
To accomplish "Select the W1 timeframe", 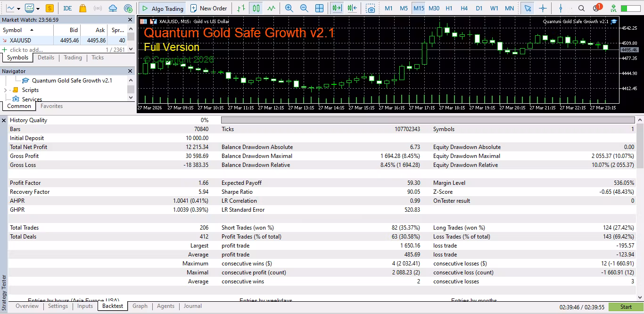I will [494, 8].
